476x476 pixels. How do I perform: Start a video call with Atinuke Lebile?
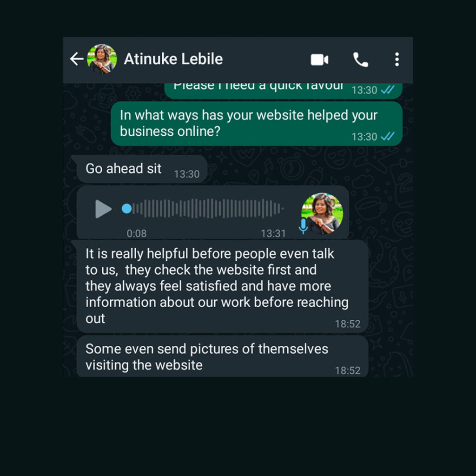pos(319,59)
